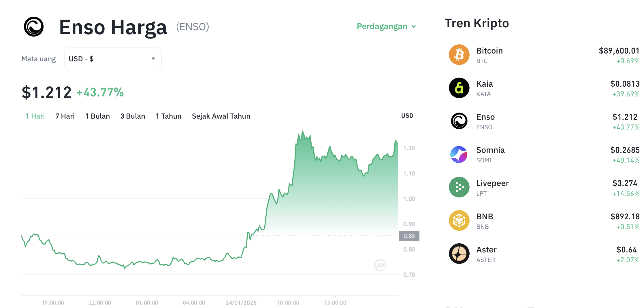The image size is (644, 308).
Task: Click the BNB coin logo
Action: (459, 220)
